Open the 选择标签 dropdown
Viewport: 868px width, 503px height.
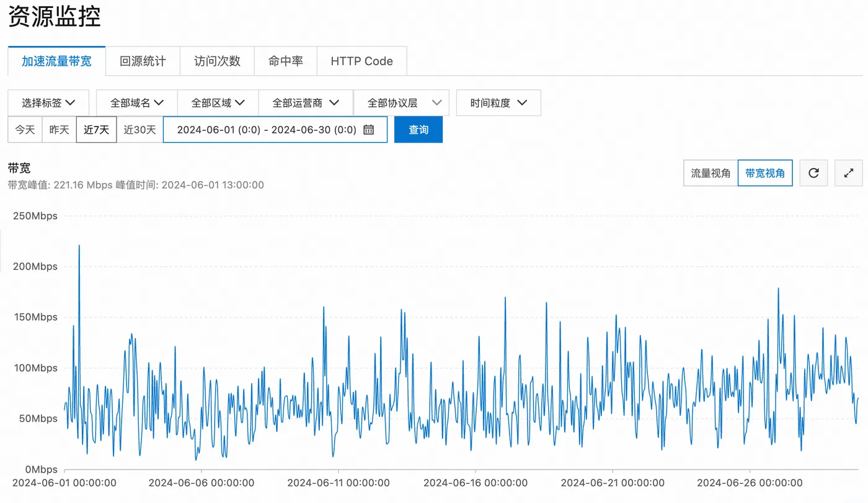point(48,103)
